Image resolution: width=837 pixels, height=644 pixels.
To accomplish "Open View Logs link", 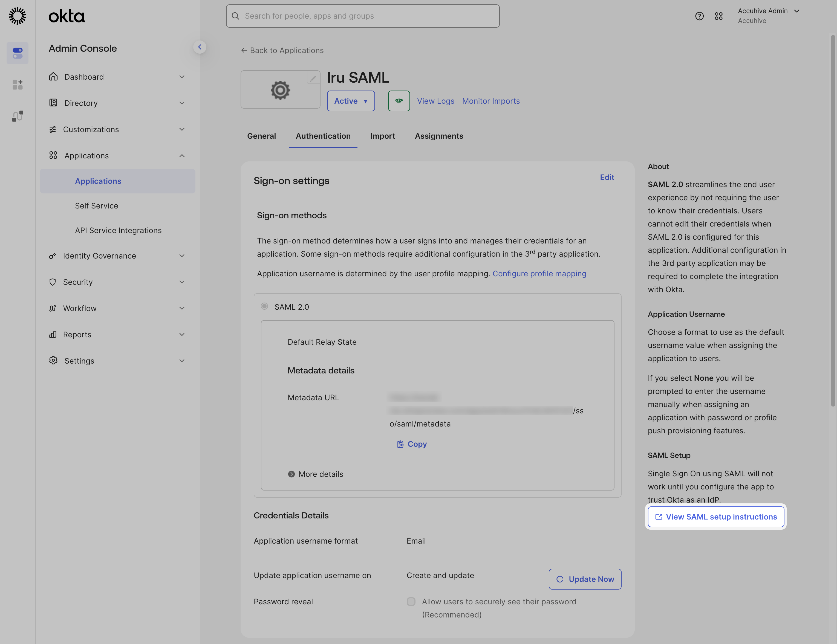I will point(435,101).
